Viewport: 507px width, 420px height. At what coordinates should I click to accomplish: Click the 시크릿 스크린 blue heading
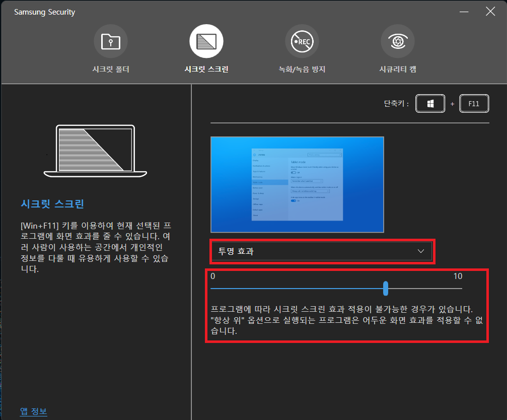pos(52,203)
